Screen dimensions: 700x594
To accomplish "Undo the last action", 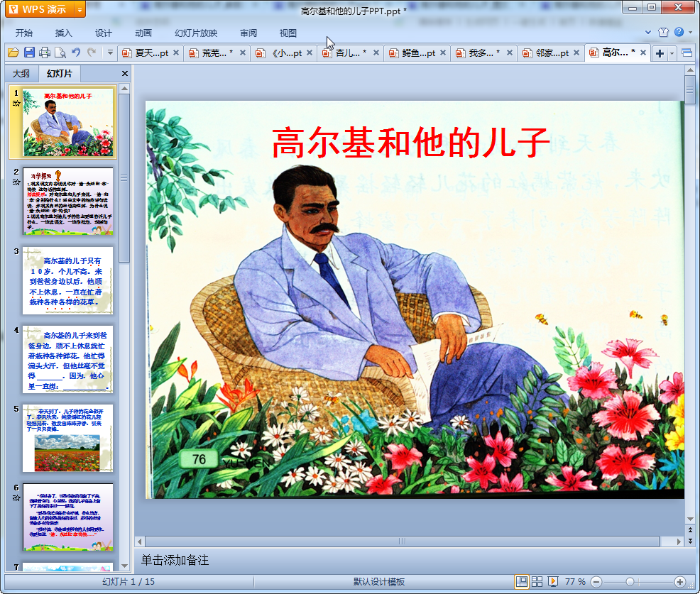I will (76, 53).
